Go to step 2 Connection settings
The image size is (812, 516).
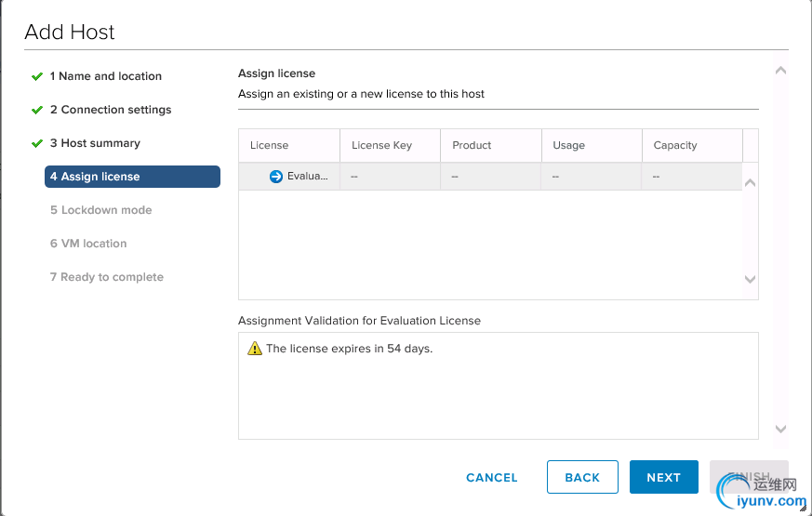pos(111,110)
